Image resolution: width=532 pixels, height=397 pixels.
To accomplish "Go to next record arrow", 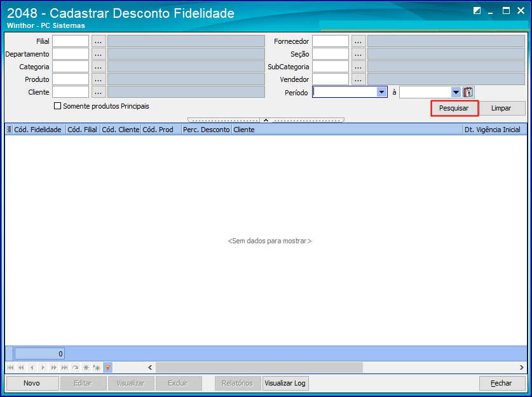I will pyautogui.click(x=43, y=368).
